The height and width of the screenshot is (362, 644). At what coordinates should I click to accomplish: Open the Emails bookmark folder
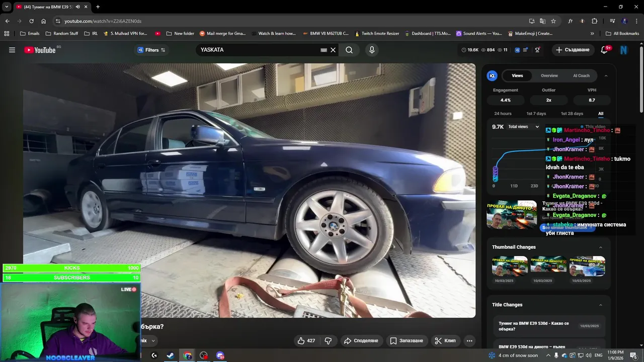click(30, 34)
